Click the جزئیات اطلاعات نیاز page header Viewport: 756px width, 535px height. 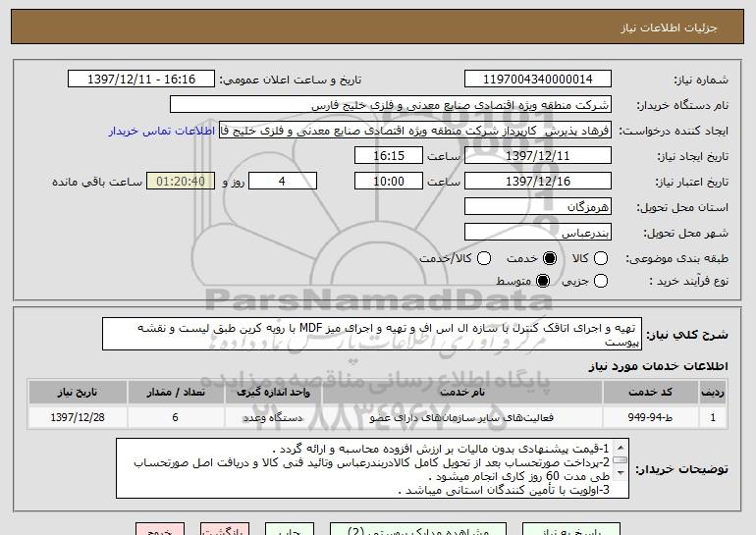click(669, 27)
